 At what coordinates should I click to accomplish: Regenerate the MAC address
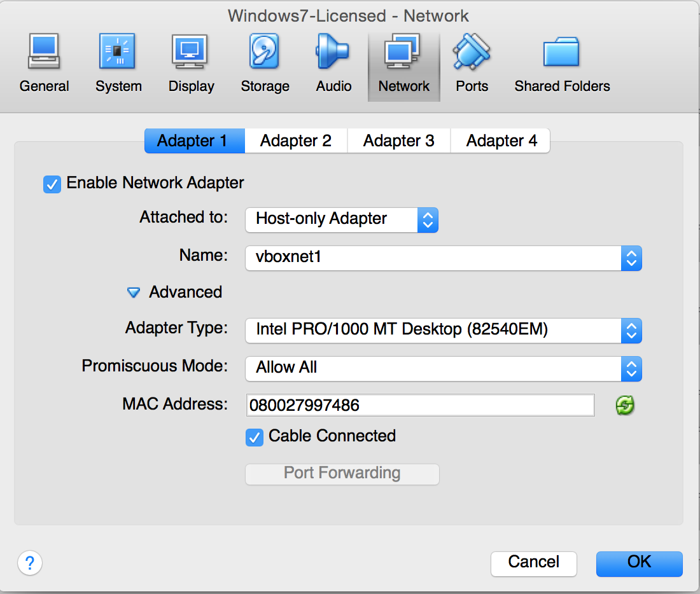click(x=624, y=405)
